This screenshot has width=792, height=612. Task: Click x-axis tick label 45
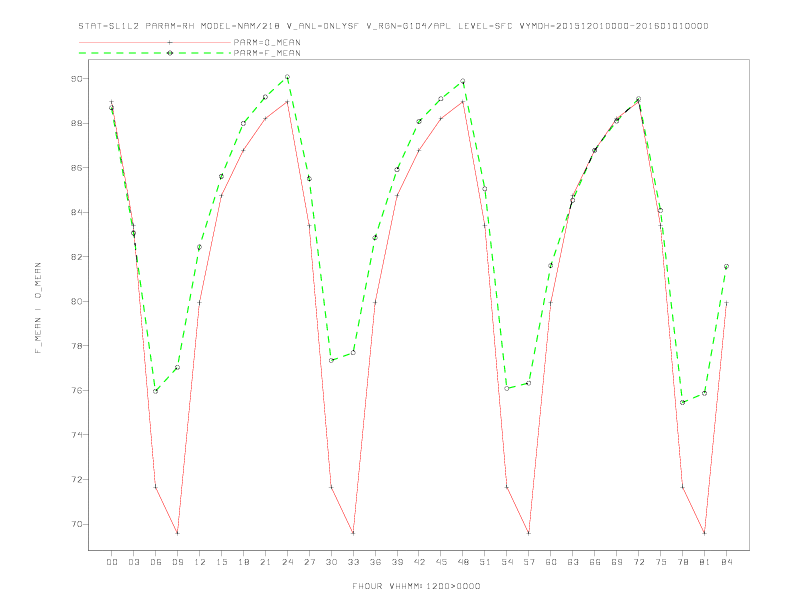click(x=441, y=562)
